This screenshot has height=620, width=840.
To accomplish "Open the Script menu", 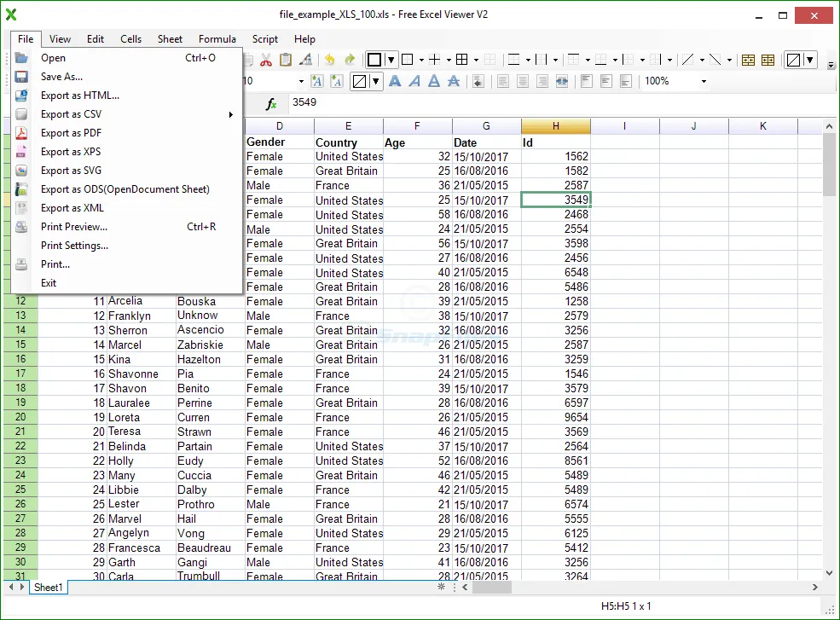I will (265, 39).
